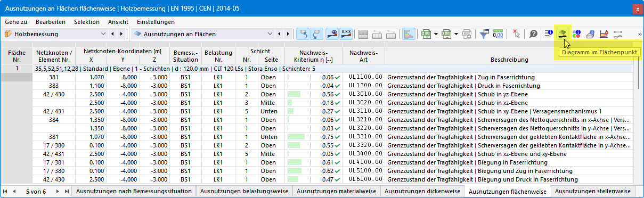644x198 pixels.
Task: Click the first table row connector icon
Action: [x=377, y=34]
